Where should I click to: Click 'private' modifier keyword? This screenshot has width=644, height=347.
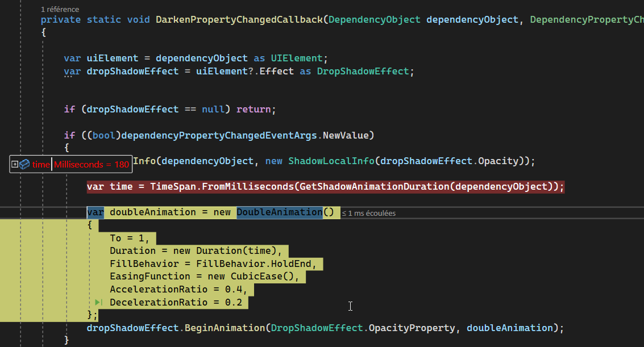tap(61, 20)
